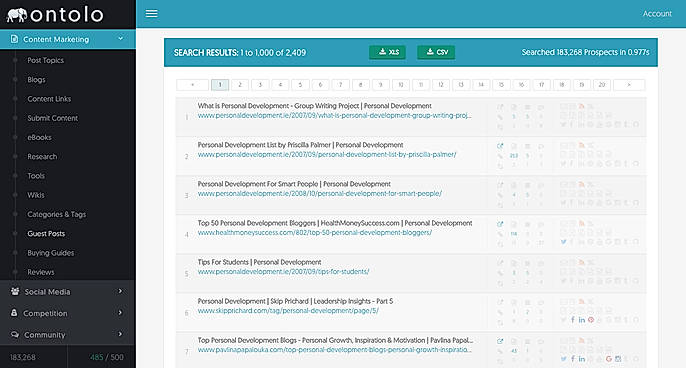The width and height of the screenshot is (686, 368).
Task: Toggle the hamburger sidebar menu icon
Action: point(151,14)
